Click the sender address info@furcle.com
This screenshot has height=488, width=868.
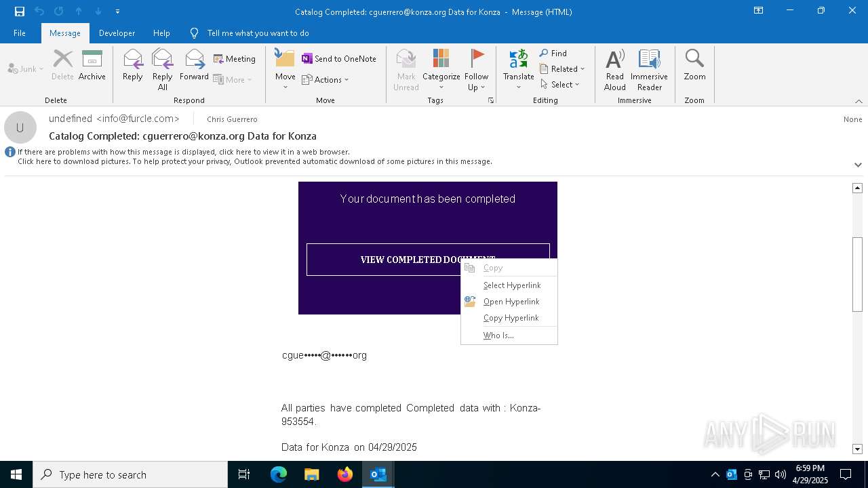(138, 119)
